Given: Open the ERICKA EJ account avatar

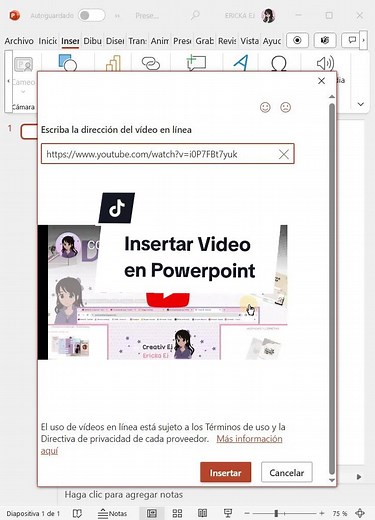Looking at the screenshot, I should pos(268,16).
